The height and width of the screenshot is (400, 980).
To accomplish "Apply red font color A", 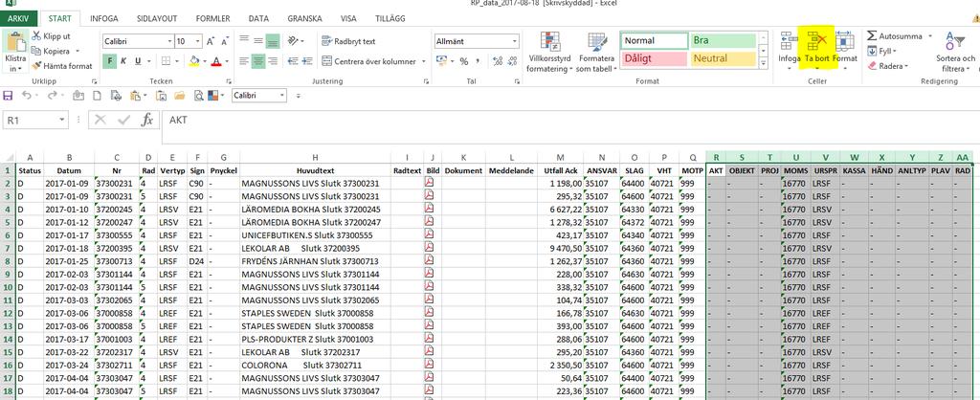I will coord(215,61).
